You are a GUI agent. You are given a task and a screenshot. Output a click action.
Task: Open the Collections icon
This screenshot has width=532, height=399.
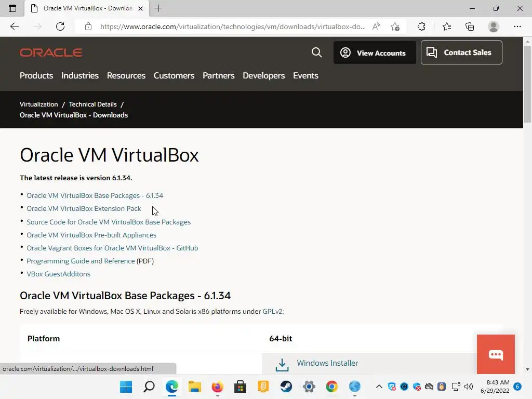coord(470,26)
